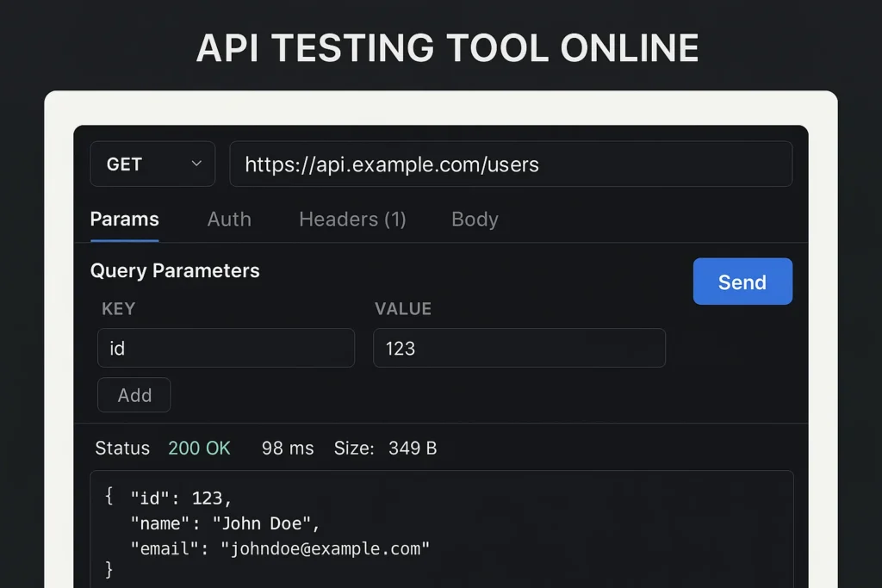The image size is (882, 588).
Task: Click inside the JSON response area
Action: pos(441,527)
